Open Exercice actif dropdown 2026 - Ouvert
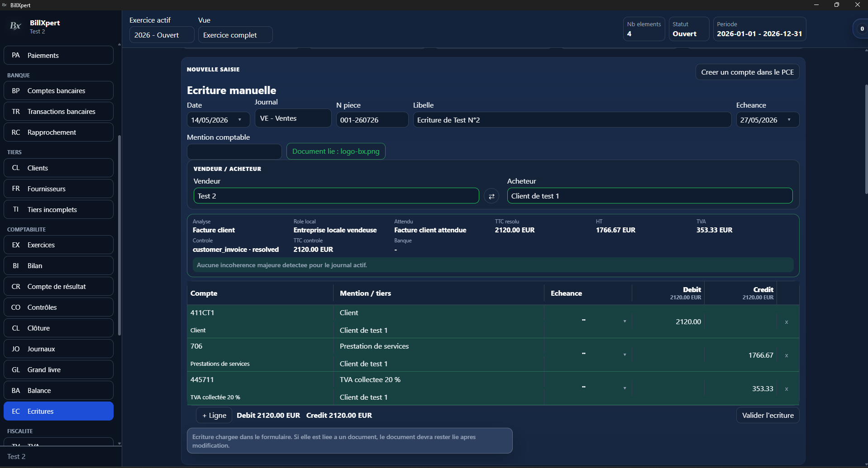The width and height of the screenshot is (868, 468). click(162, 35)
